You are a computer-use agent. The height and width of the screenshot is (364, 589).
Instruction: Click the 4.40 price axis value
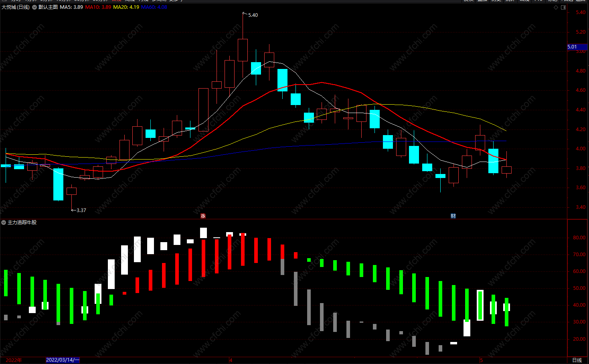click(581, 110)
